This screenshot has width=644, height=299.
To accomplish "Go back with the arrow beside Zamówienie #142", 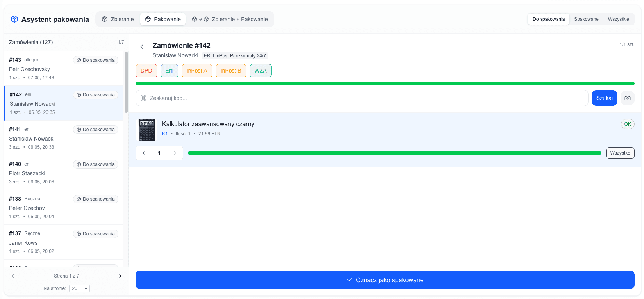I will point(142,47).
